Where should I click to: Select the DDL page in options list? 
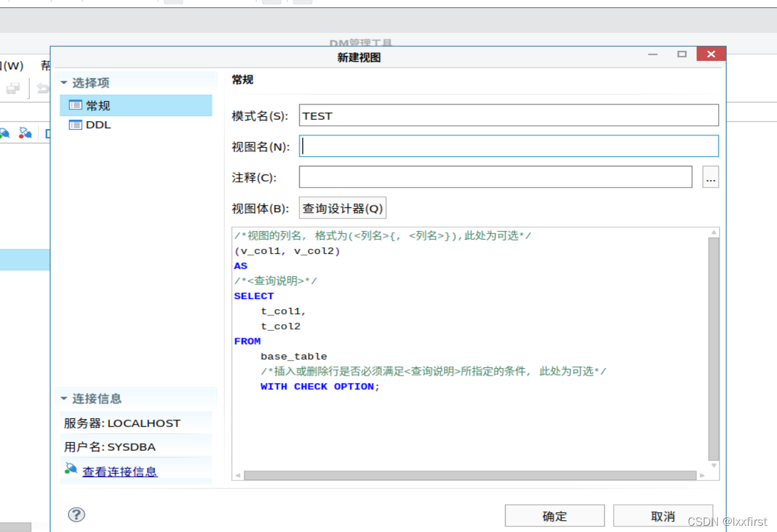click(x=136, y=125)
